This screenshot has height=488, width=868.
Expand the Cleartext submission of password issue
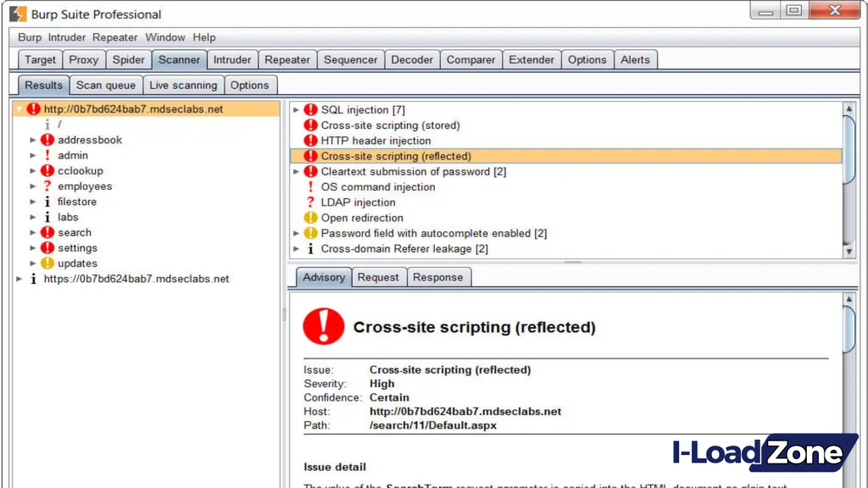(296, 171)
